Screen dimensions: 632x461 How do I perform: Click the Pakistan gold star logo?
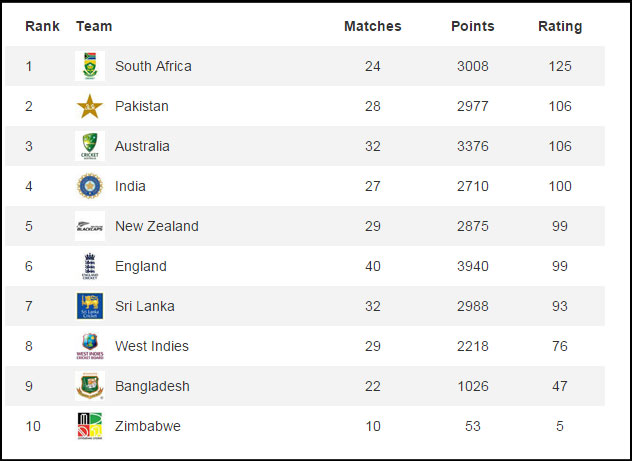90,106
